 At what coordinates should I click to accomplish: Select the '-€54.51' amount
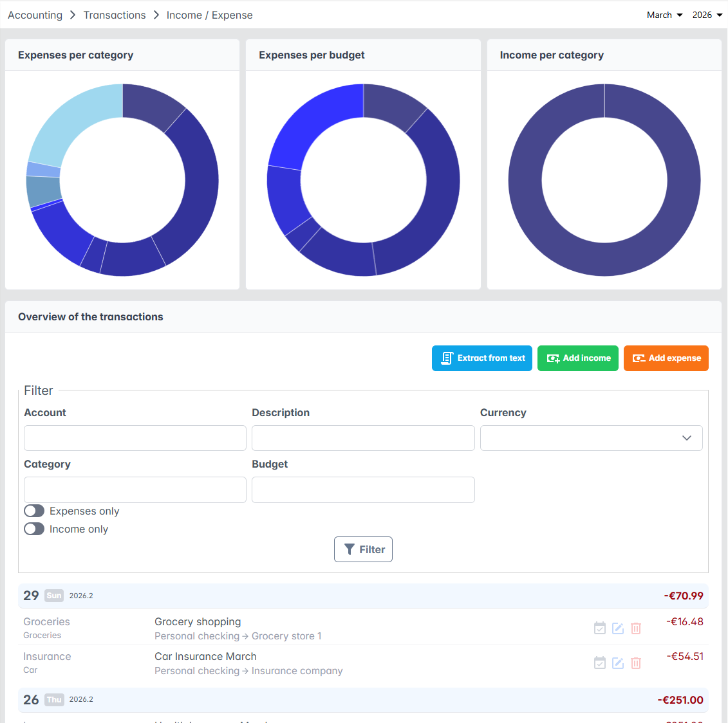click(685, 657)
